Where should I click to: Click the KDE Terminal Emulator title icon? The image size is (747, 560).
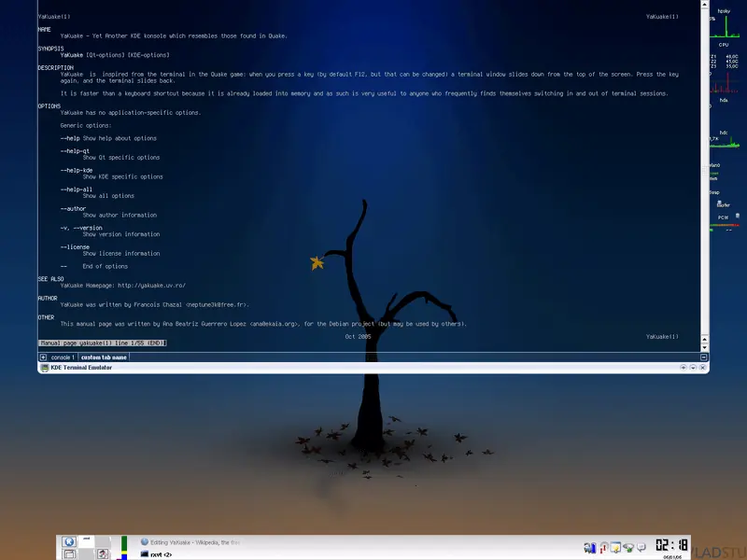click(x=44, y=368)
